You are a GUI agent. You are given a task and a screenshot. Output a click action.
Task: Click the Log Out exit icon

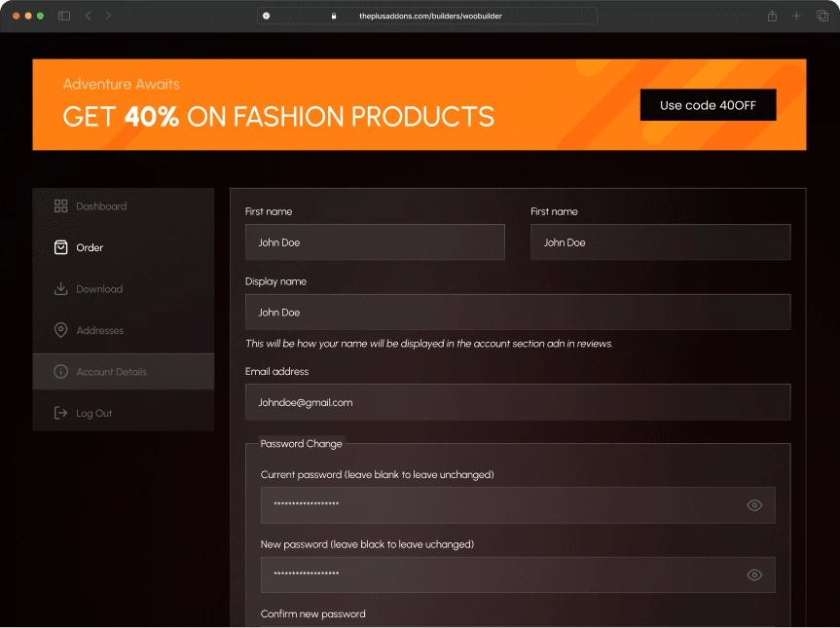[x=59, y=412]
